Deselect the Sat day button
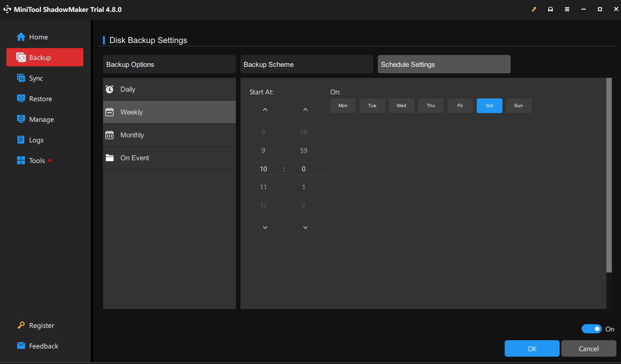 pyautogui.click(x=489, y=106)
